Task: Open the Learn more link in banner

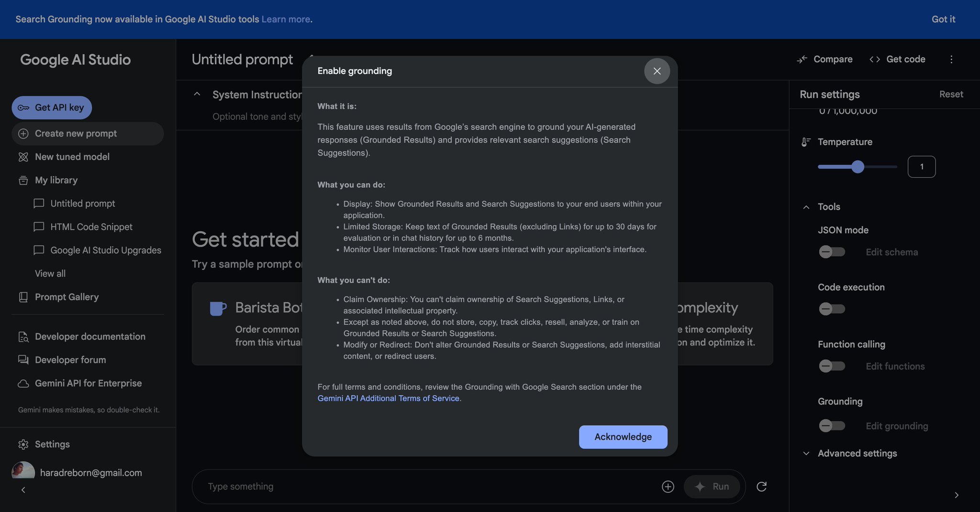Action: [x=286, y=19]
